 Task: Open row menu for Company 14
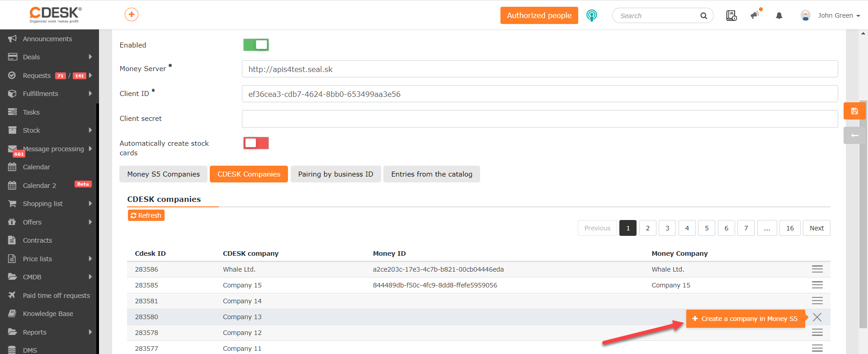coord(817,301)
